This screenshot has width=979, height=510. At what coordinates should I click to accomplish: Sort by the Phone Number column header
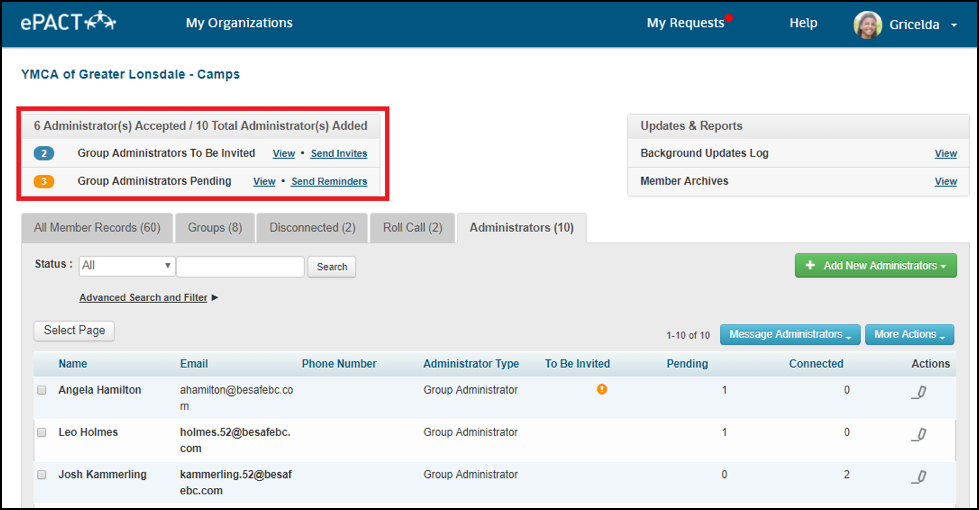click(x=339, y=364)
